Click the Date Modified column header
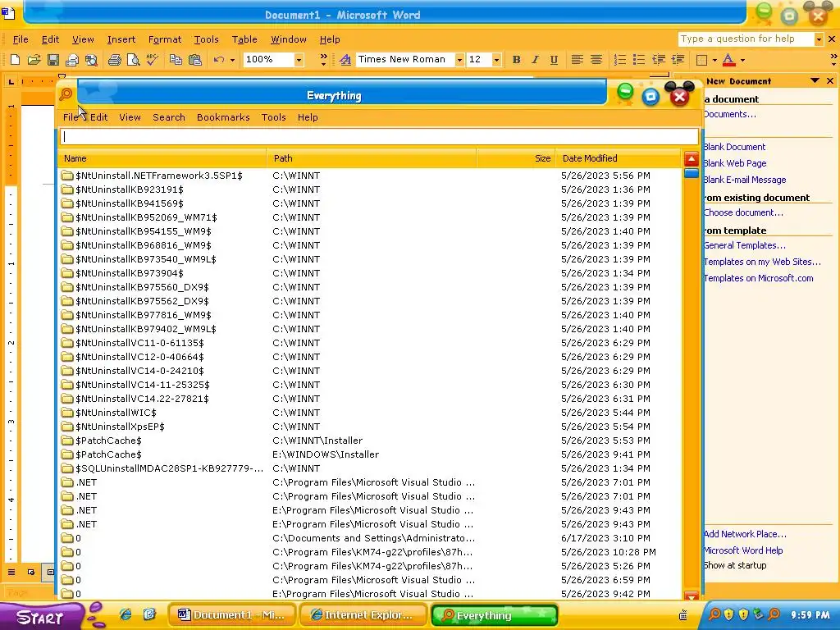The height and width of the screenshot is (630, 840). point(619,158)
